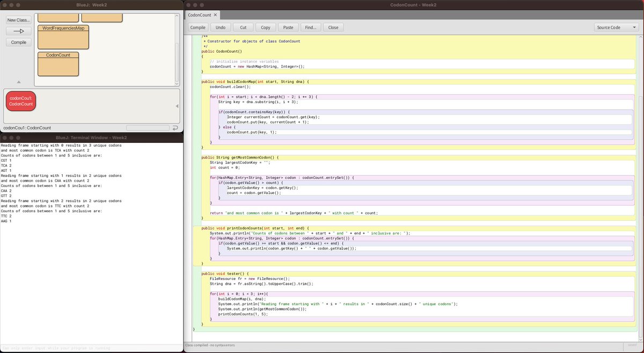This screenshot has width=644, height=353.
Task: Click the down arrow of class diagram scrollbar
Action: pyautogui.click(x=177, y=83)
